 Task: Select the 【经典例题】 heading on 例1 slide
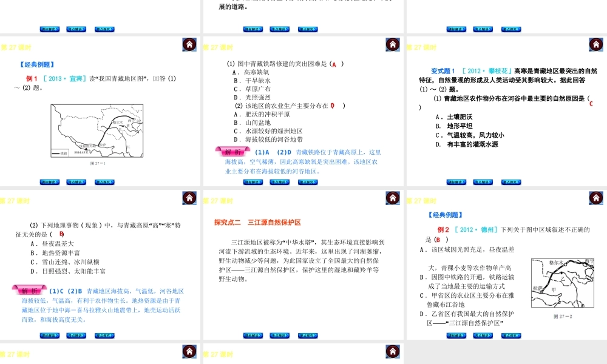pyautogui.click(x=37, y=64)
